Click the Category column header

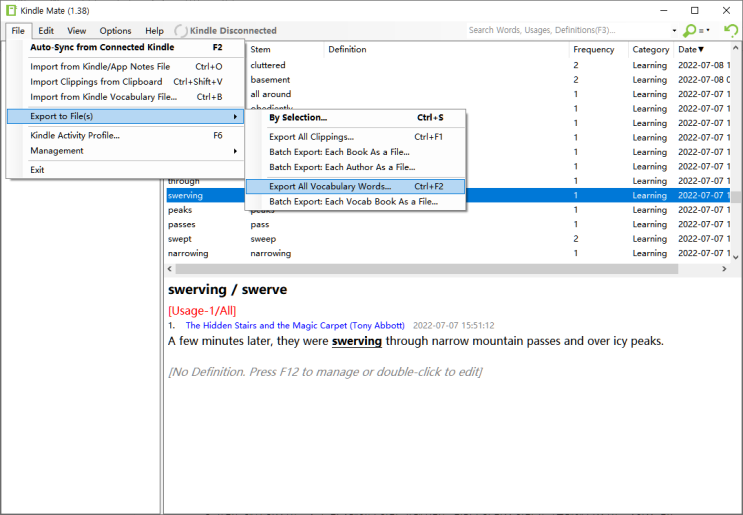point(651,49)
